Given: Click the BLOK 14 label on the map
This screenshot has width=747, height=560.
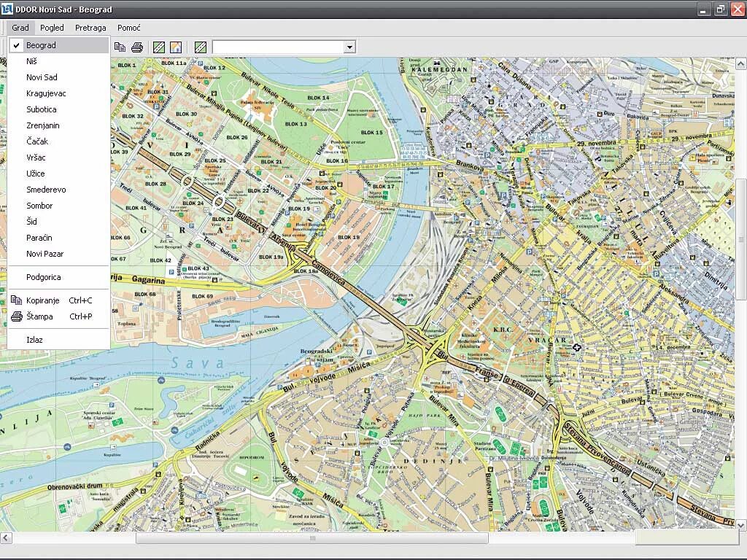Looking at the screenshot, I should pos(318,98).
